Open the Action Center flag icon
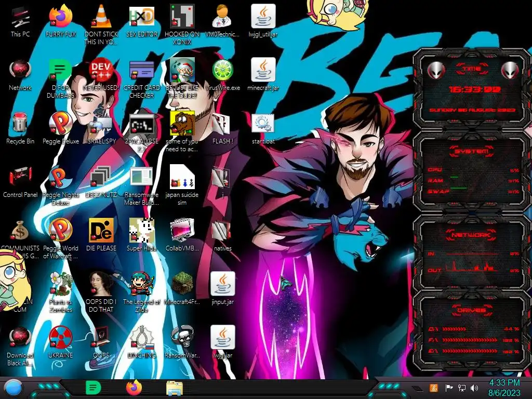Screen dimensions: 532x399 (449, 388)
